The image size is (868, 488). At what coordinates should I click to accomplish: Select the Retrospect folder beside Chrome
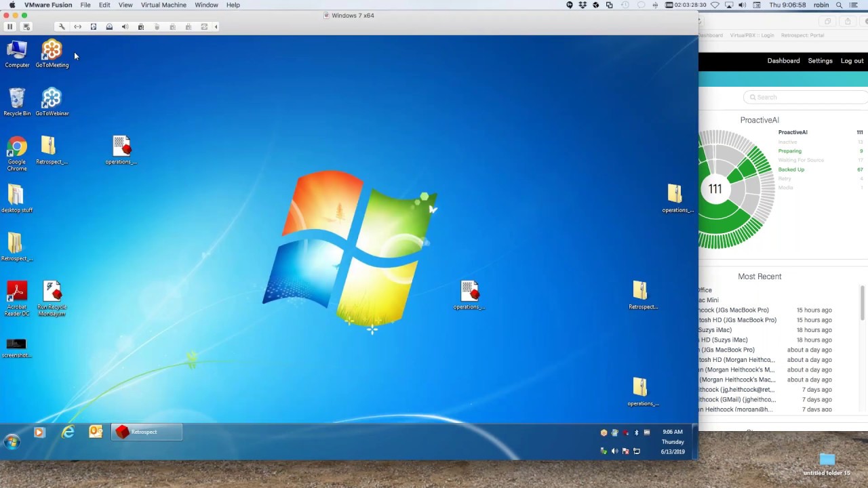tap(52, 150)
